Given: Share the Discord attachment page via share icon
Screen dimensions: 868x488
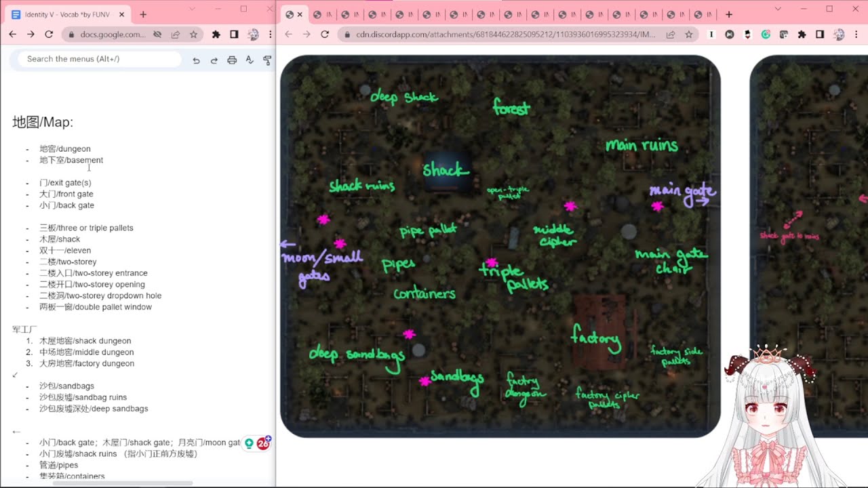Looking at the screenshot, I should [670, 34].
